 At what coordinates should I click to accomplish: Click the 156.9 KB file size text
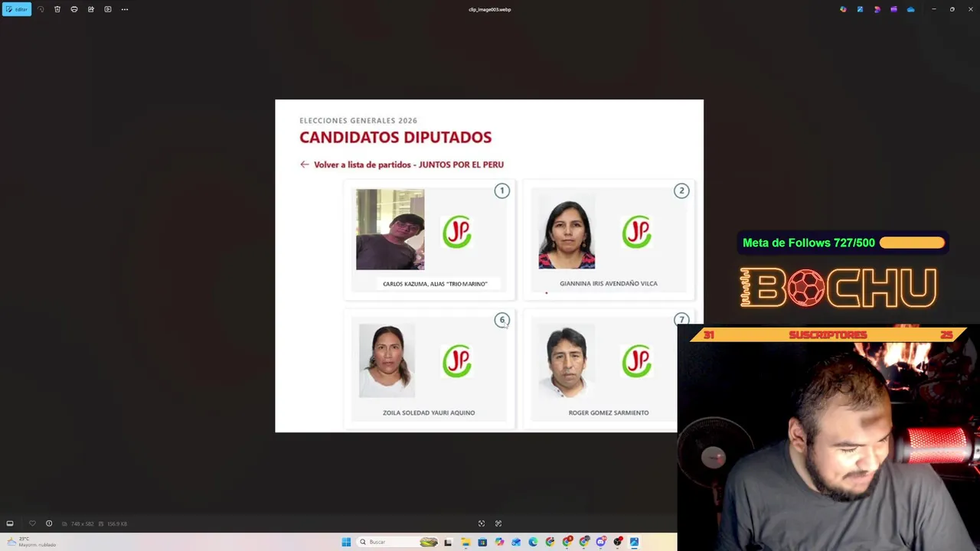coord(116,523)
